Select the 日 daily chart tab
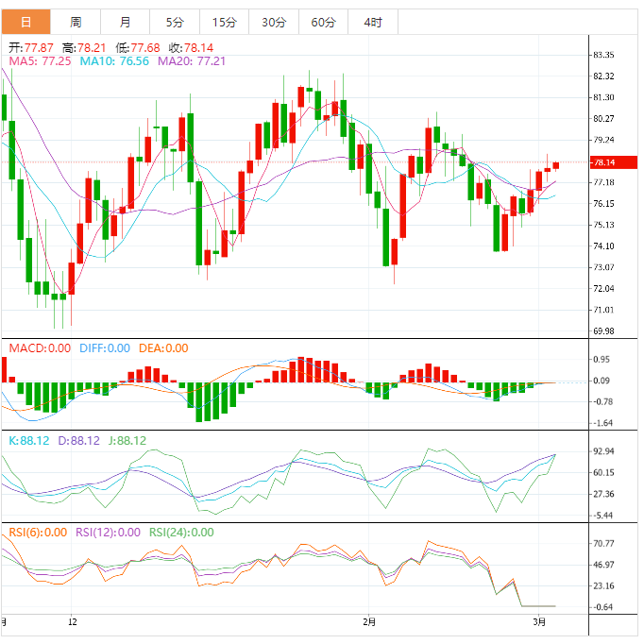 coord(25,22)
